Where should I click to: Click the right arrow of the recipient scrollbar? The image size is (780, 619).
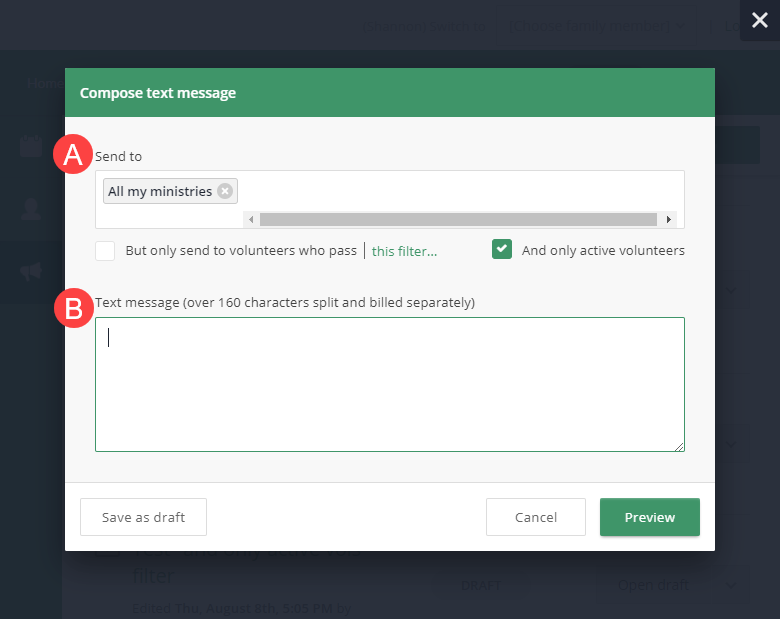point(667,219)
